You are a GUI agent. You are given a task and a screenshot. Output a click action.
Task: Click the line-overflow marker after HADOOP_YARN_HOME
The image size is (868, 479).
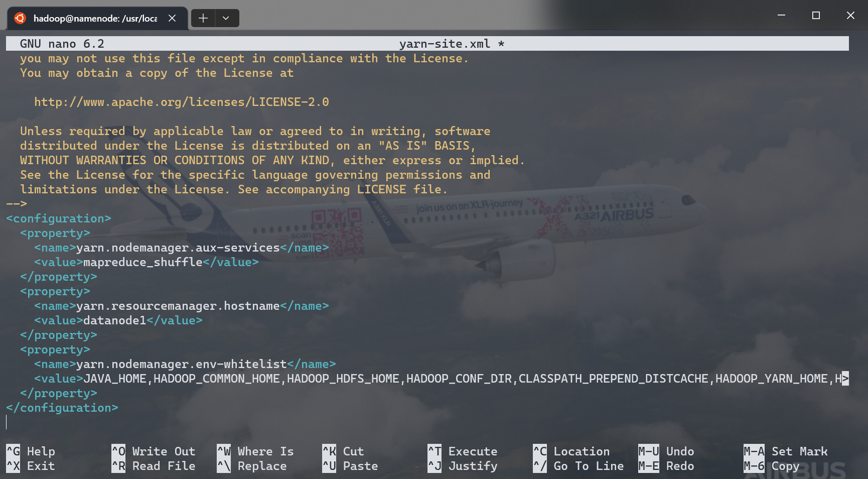(x=845, y=379)
